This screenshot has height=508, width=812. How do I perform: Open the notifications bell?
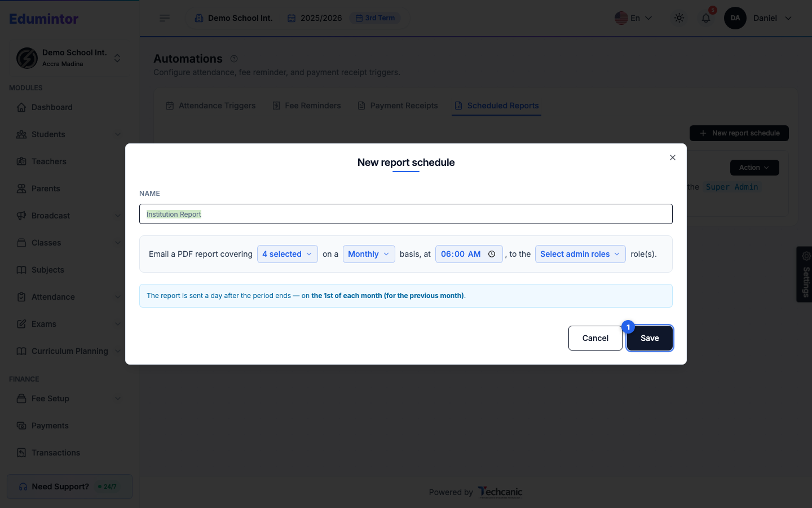(x=706, y=18)
